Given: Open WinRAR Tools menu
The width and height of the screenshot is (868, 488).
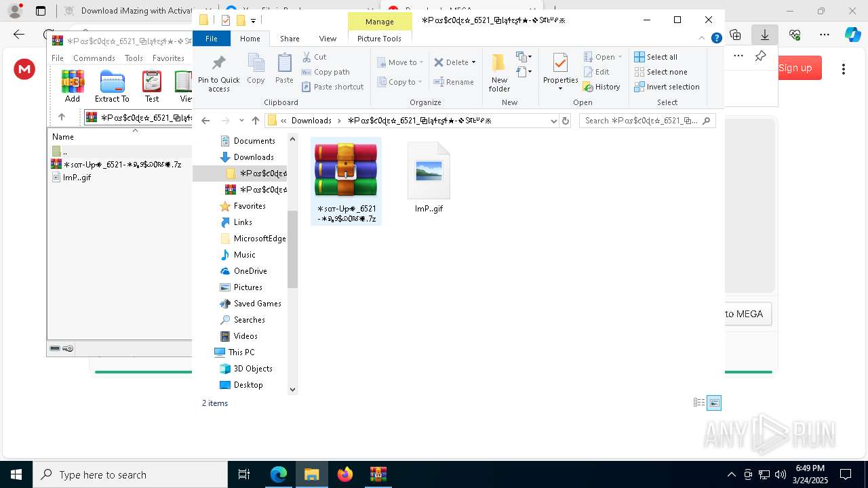Looking at the screenshot, I should click(x=134, y=58).
